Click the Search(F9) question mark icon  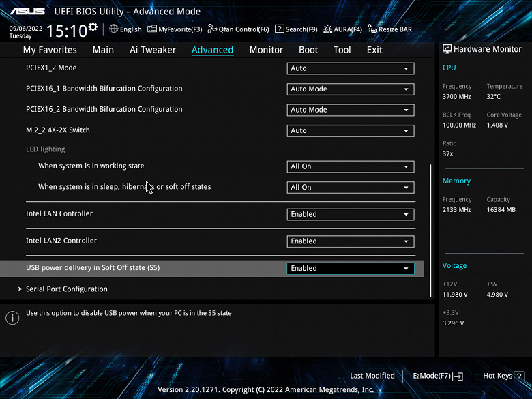(279, 29)
